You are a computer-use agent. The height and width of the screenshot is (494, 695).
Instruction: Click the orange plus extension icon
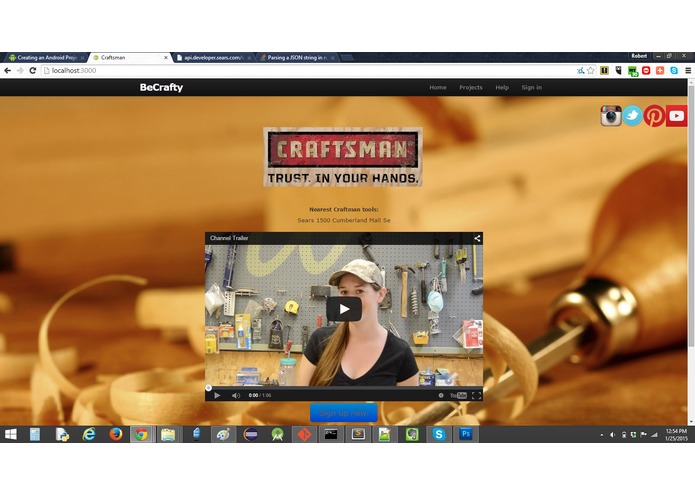[660, 70]
